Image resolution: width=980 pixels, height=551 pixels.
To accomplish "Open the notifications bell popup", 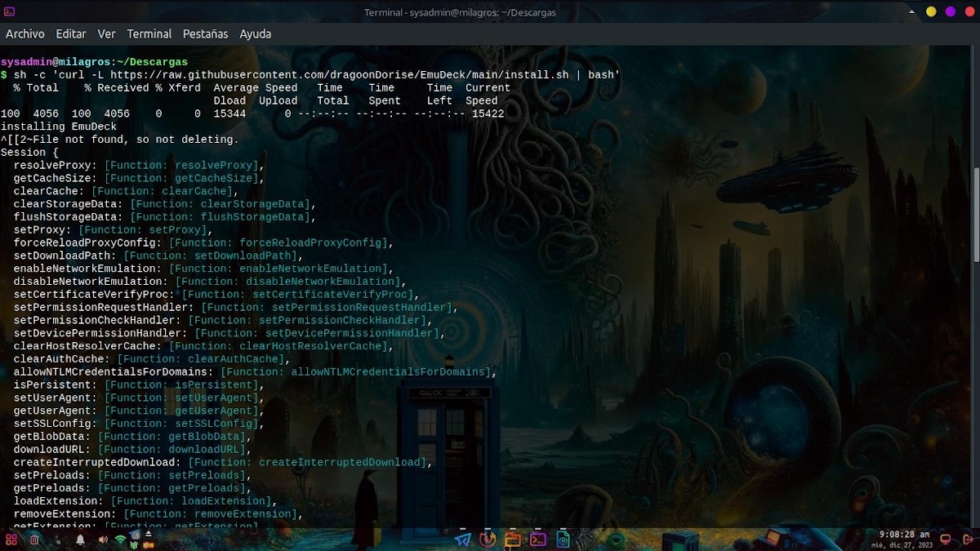I will [80, 540].
